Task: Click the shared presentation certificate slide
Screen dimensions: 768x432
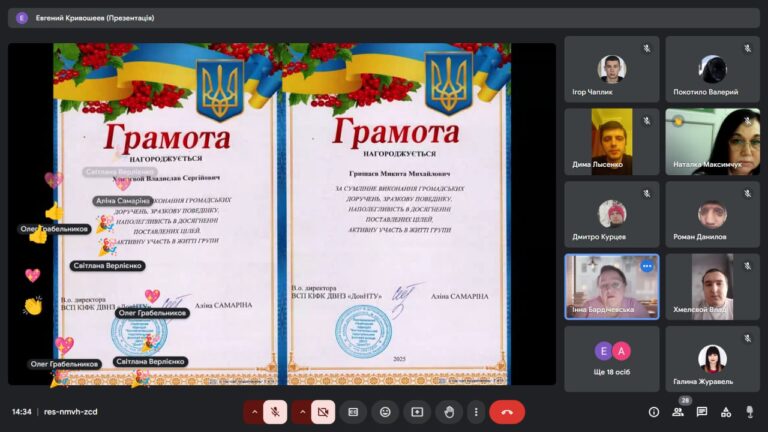Action: [282, 214]
